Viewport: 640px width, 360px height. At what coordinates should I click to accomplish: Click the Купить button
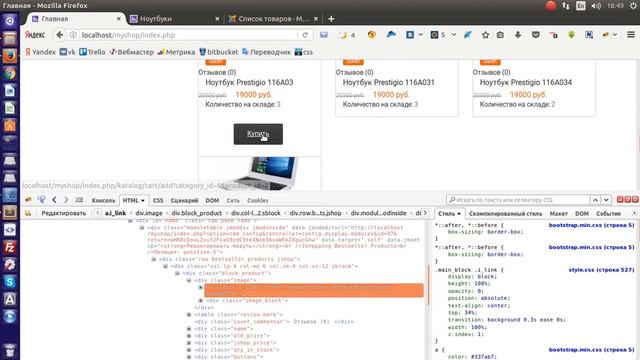point(258,134)
